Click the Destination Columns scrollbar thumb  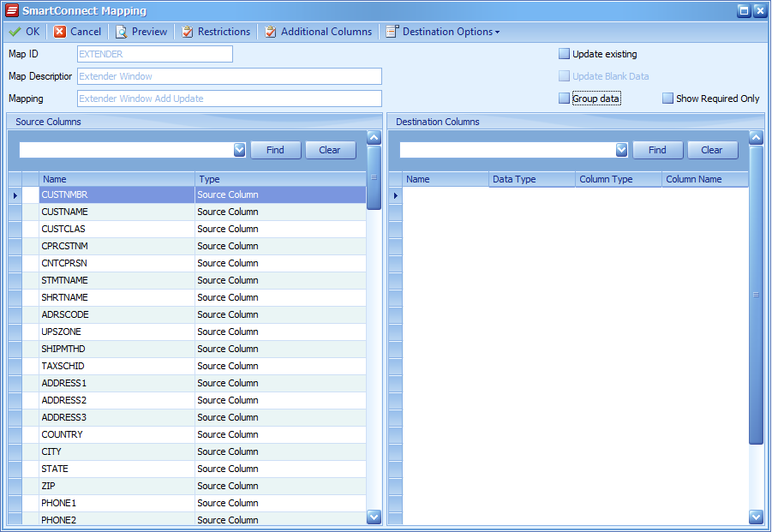point(757,295)
